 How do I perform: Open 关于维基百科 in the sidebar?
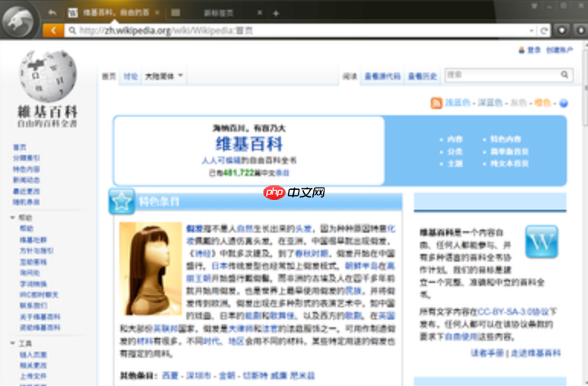point(40,317)
